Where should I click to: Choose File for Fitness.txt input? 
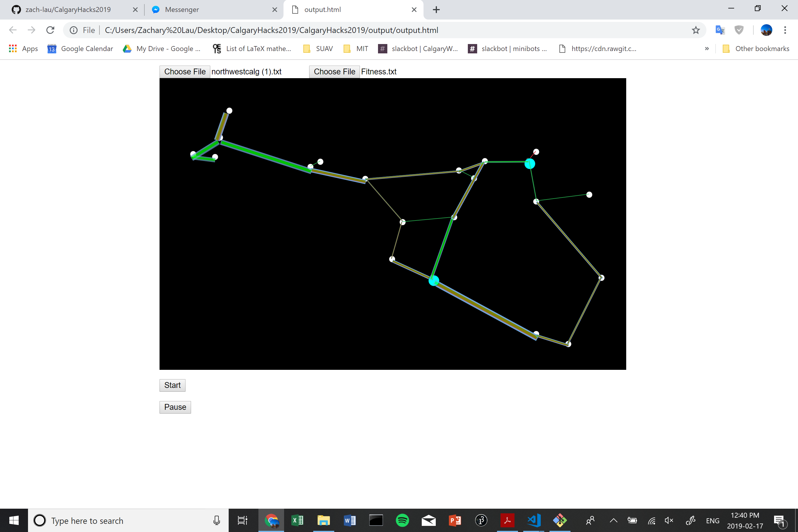[x=334, y=71]
